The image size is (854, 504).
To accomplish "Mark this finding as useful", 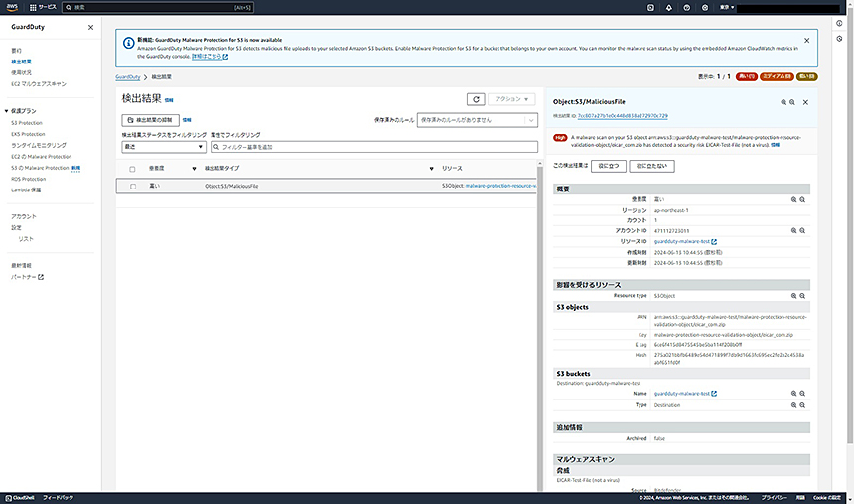I will click(609, 166).
